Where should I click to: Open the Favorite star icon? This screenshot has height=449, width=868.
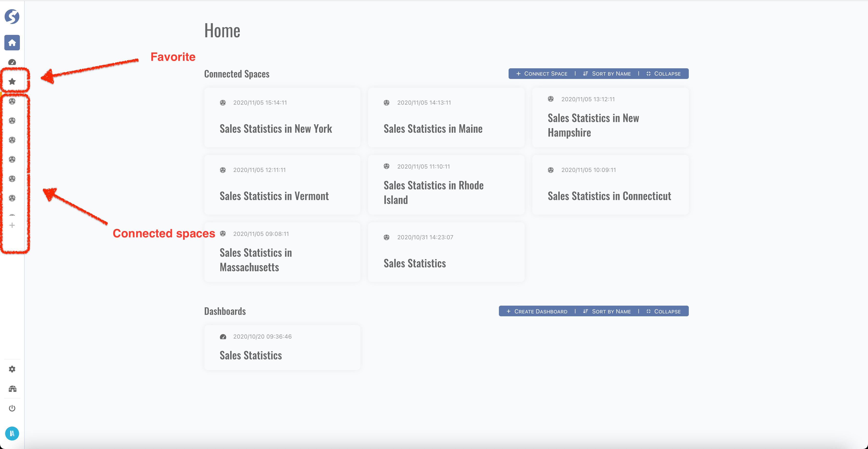click(12, 82)
